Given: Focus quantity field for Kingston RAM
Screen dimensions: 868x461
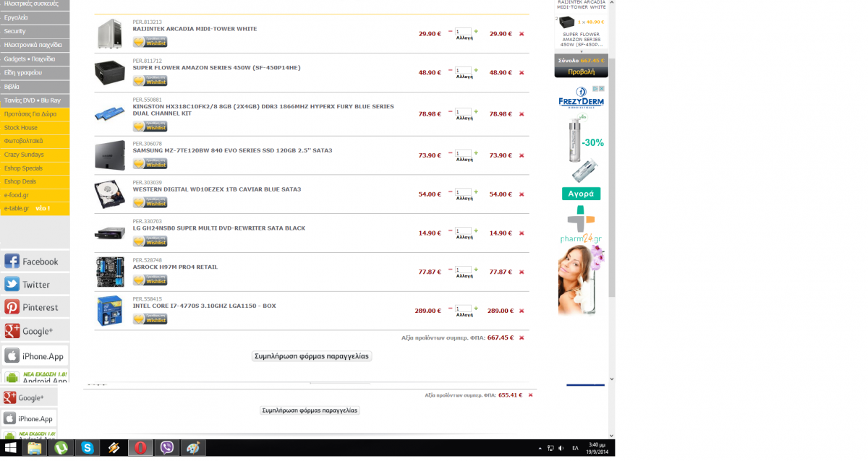Looking at the screenshot, I should [x=463, y=111].
